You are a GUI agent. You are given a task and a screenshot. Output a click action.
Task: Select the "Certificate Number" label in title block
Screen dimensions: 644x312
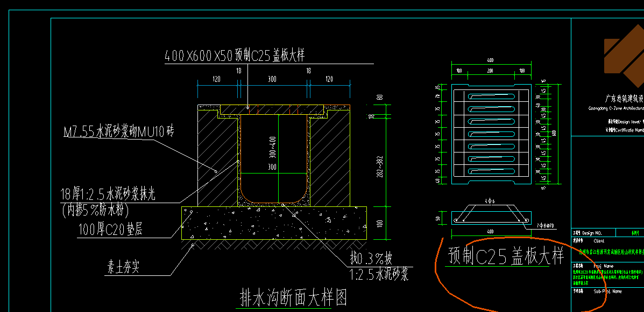(x=629, y=130)
